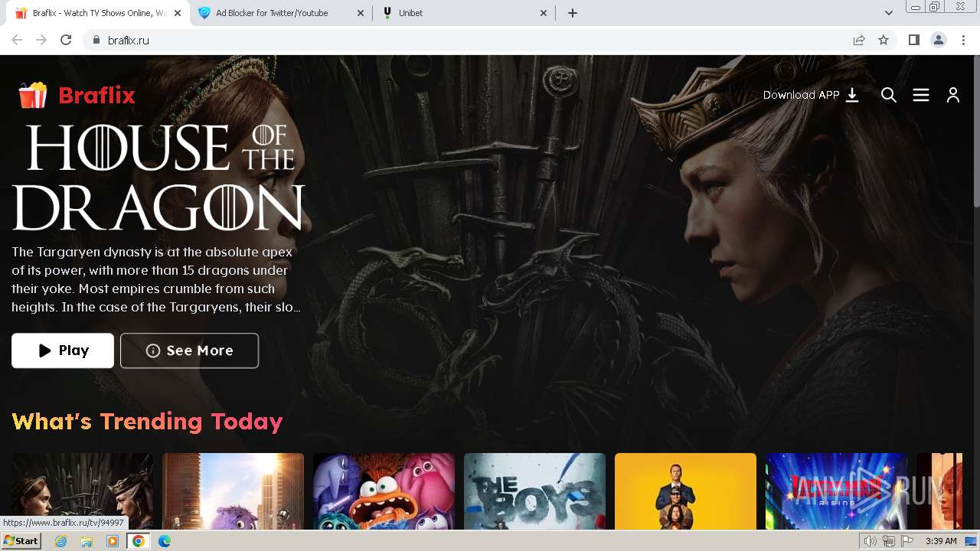This screenshot has width=980, height=551.
Task: Close the Braflix tab
Action: coord(178,13)
